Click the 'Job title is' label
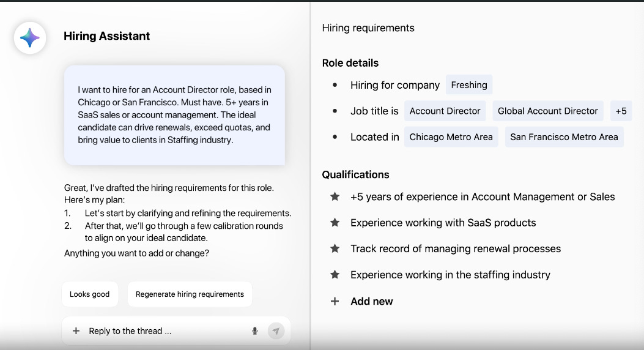The image size is (644, 350). tap(374, 111)
